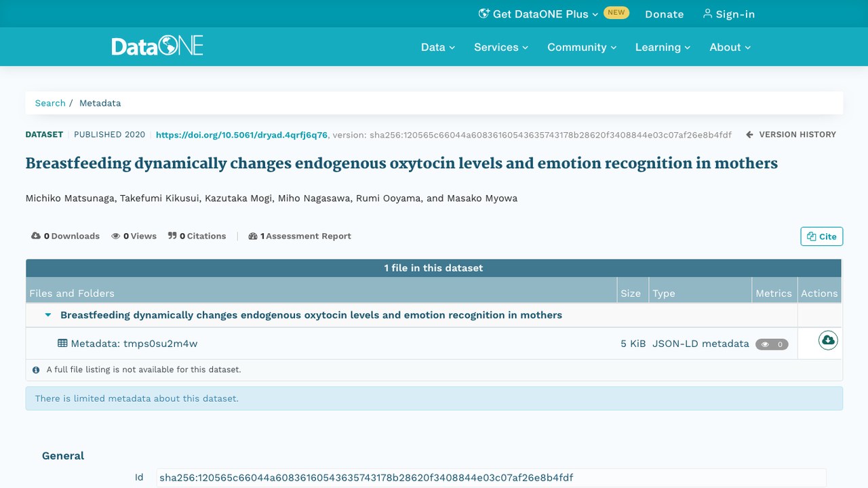The image size is (868, 488).
Task: Click the download cloud icon for metadata file
Action: pyautogui.click(x=827, y=340)
